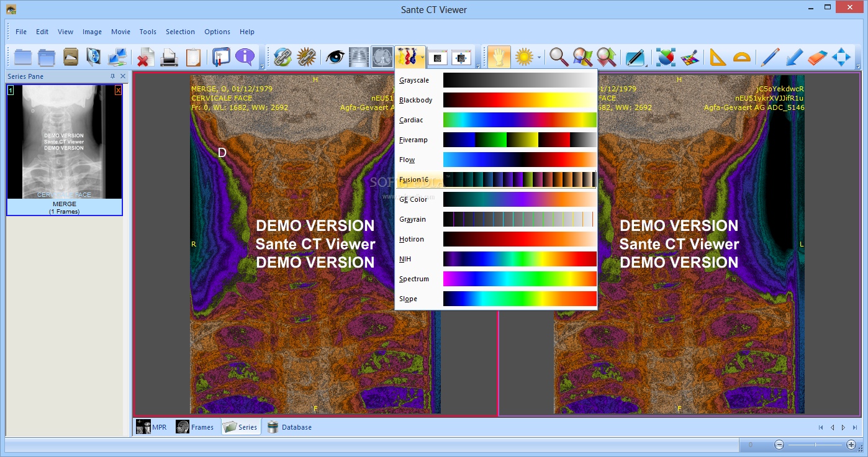Toggle the CT slice image button
The image size is (868, 457).
[x=382, y=57]
